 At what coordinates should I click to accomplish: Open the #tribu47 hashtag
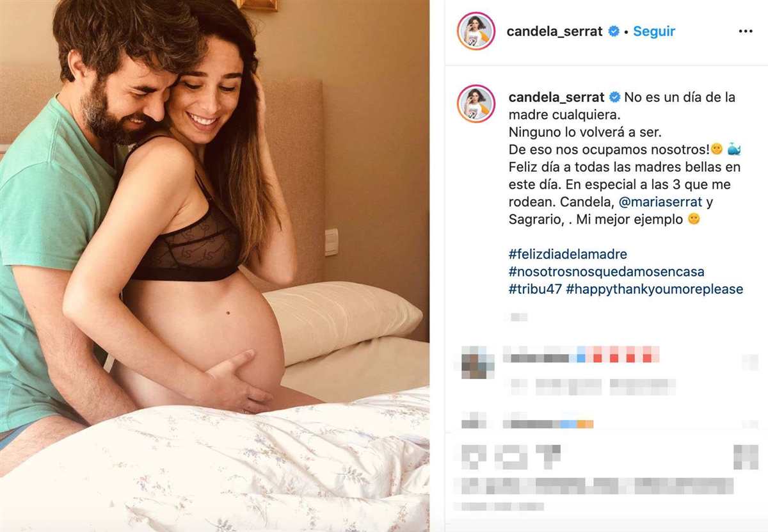coord(535,289)
